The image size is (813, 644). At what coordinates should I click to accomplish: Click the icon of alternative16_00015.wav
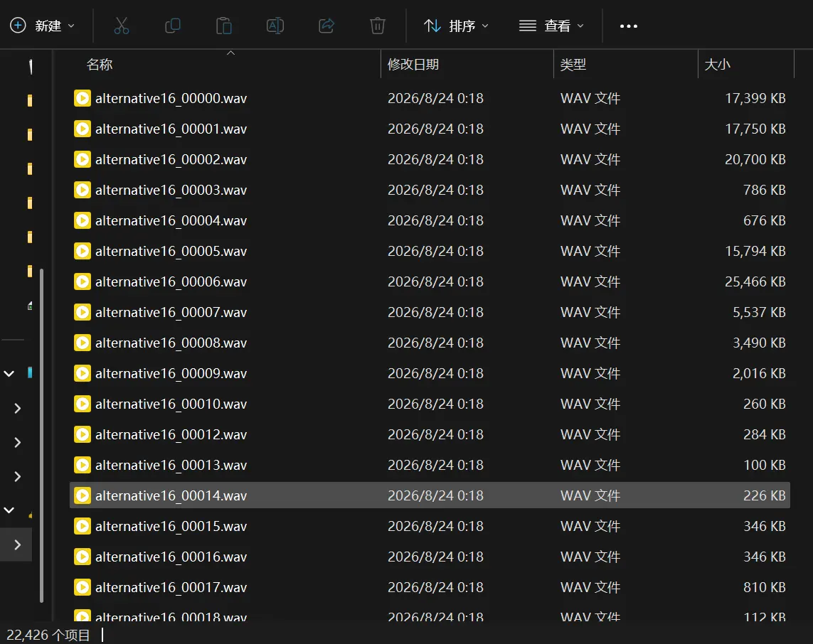point(83,526)
